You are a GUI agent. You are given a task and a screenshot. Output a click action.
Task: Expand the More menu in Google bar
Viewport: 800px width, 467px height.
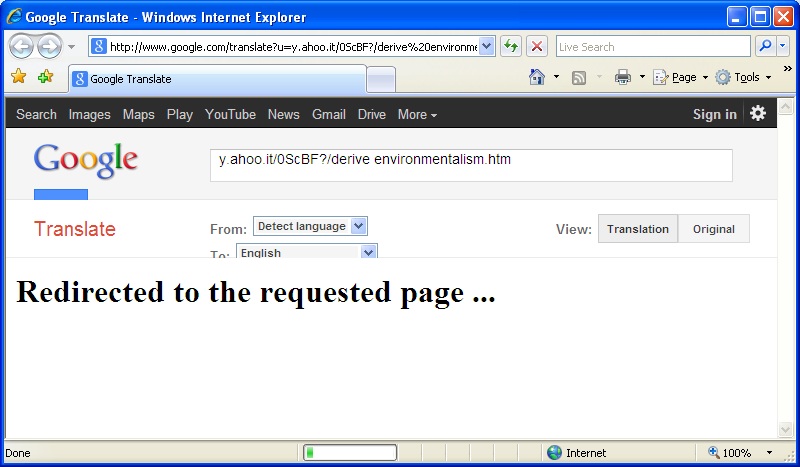click(417, 114)
